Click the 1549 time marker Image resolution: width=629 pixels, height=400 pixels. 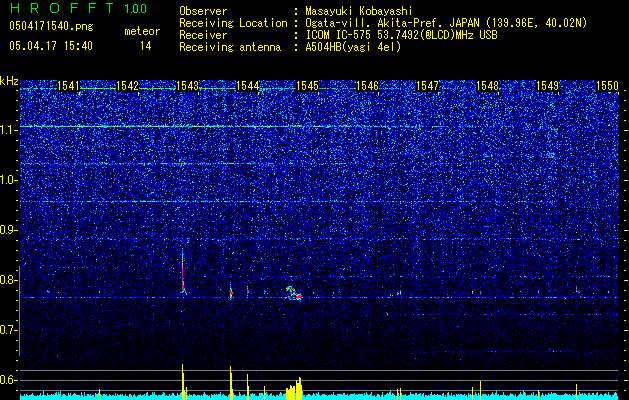(548, 86)
